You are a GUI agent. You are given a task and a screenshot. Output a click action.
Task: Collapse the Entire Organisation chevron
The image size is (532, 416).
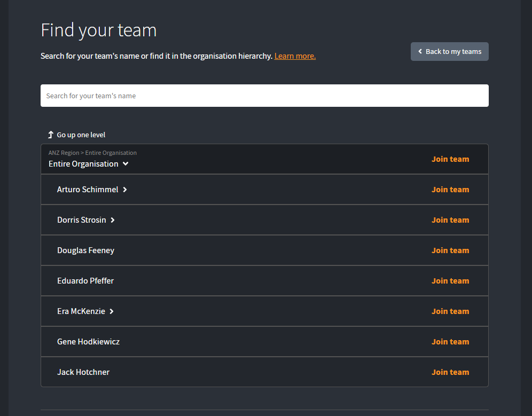click(x=126, y=164)
